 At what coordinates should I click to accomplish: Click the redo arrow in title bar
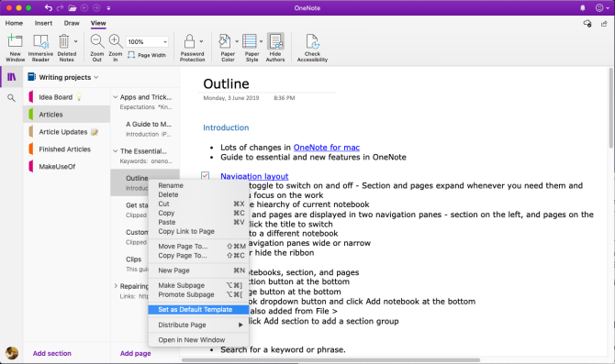pos(60,8)
